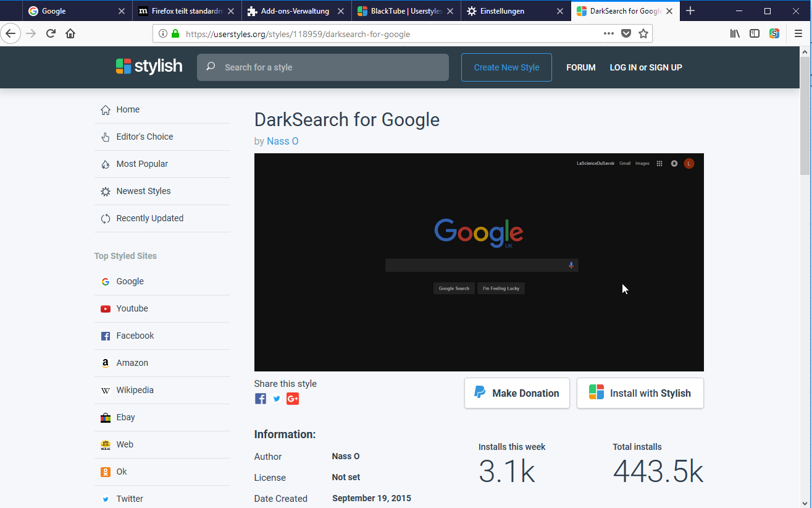The height and width of the screenshot is (508, 812).
Task: Open author Nass O profile link
Action: [282, 141]
